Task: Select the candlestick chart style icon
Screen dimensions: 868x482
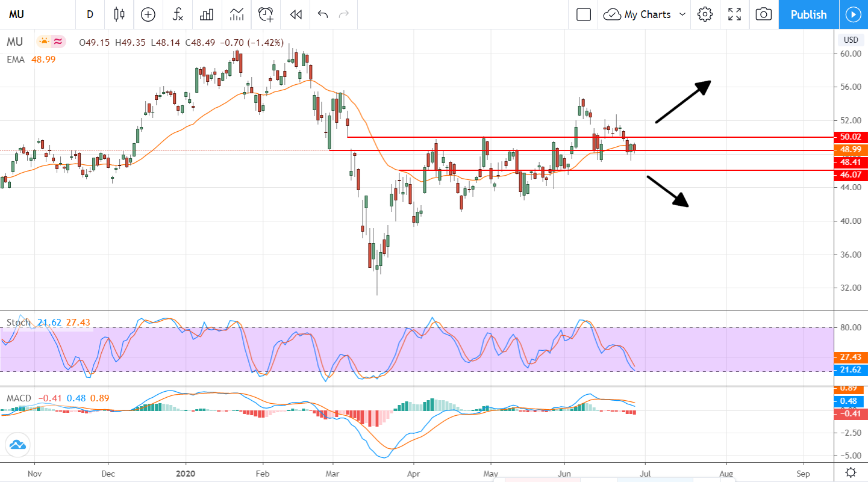Action: pyautogui.click(x=119, y=14)
